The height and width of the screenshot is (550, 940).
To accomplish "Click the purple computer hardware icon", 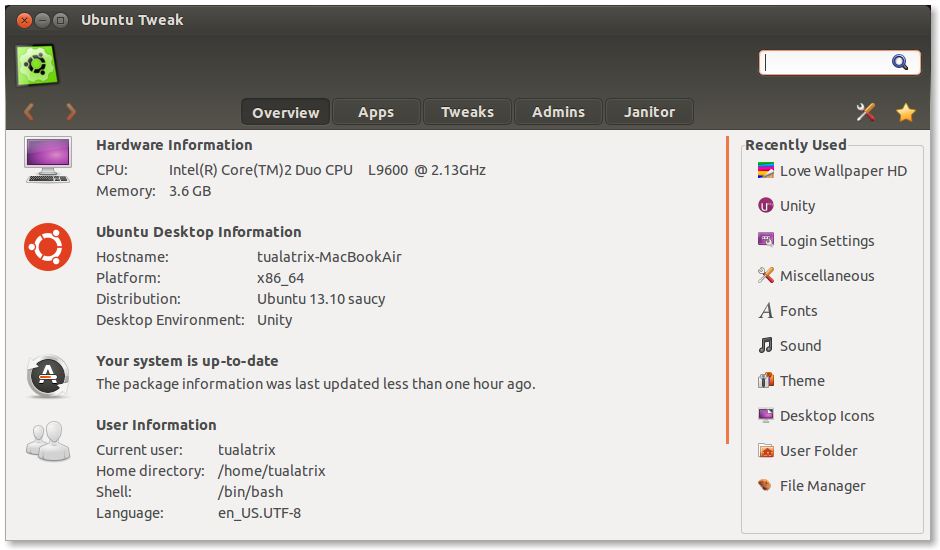I will point(48,160).
